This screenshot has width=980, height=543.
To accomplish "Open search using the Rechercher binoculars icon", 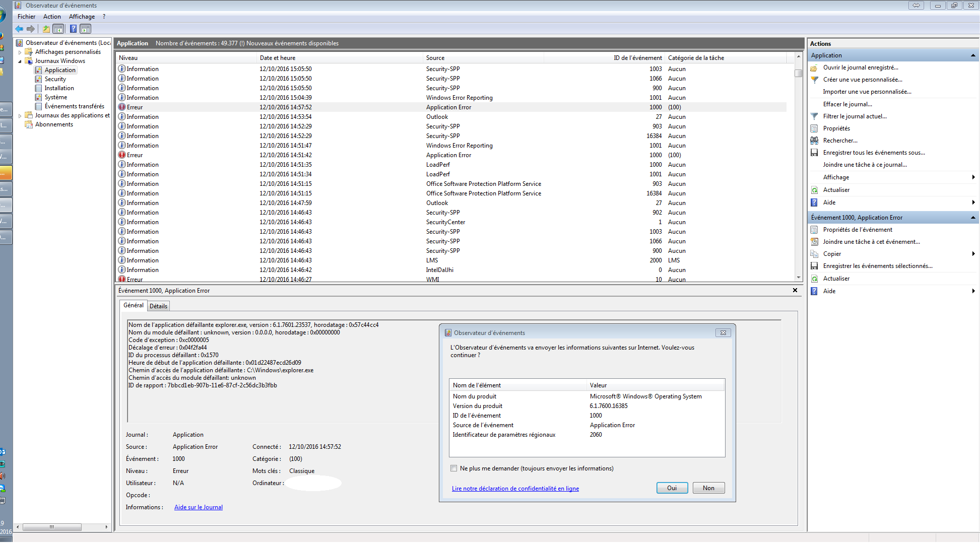I will point(814,140).
